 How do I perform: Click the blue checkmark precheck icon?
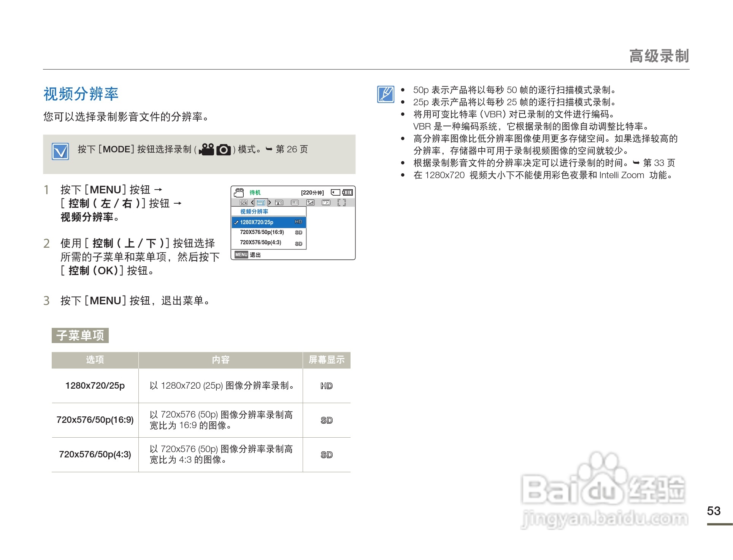60,152
